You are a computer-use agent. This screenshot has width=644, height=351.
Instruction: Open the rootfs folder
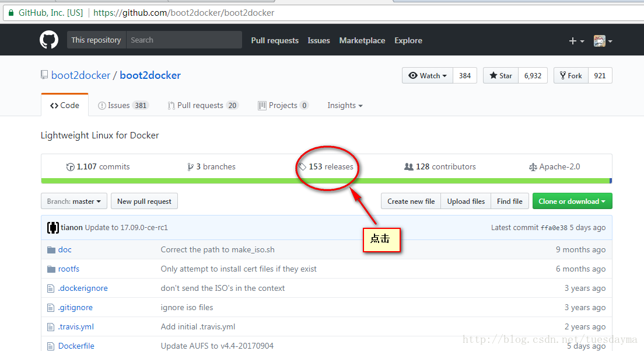[69, 269]
